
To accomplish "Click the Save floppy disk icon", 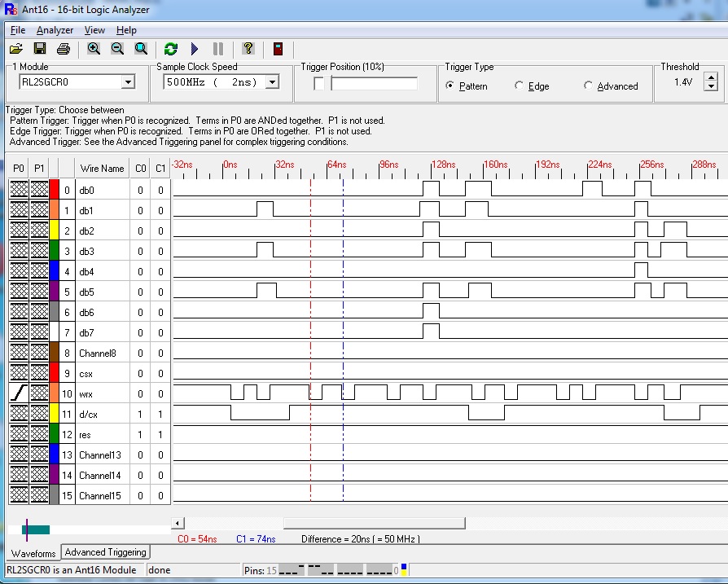I will pos(39,49).
